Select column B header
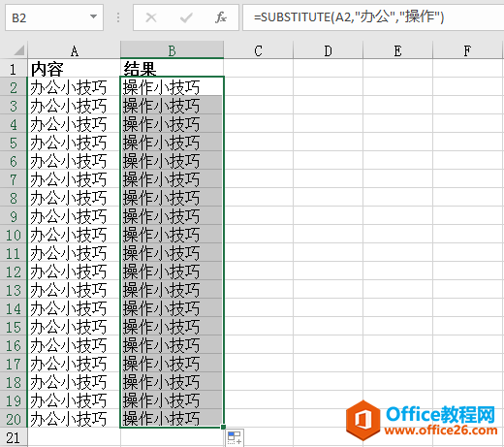Viewport: 504px width, 447px height. point(172,50)
